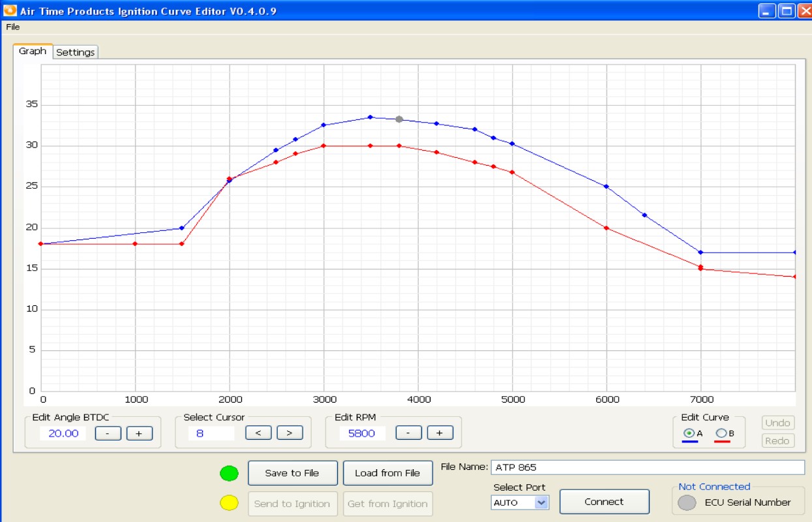Click the Not Connected status label
This screenshot has width=812, height=522.
[714, 486]
